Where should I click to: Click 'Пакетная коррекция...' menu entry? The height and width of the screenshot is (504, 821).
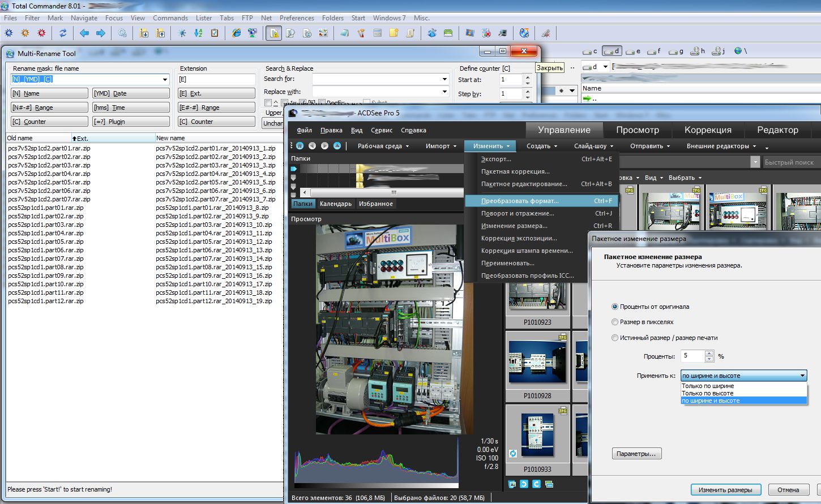[x=541, y=171]
